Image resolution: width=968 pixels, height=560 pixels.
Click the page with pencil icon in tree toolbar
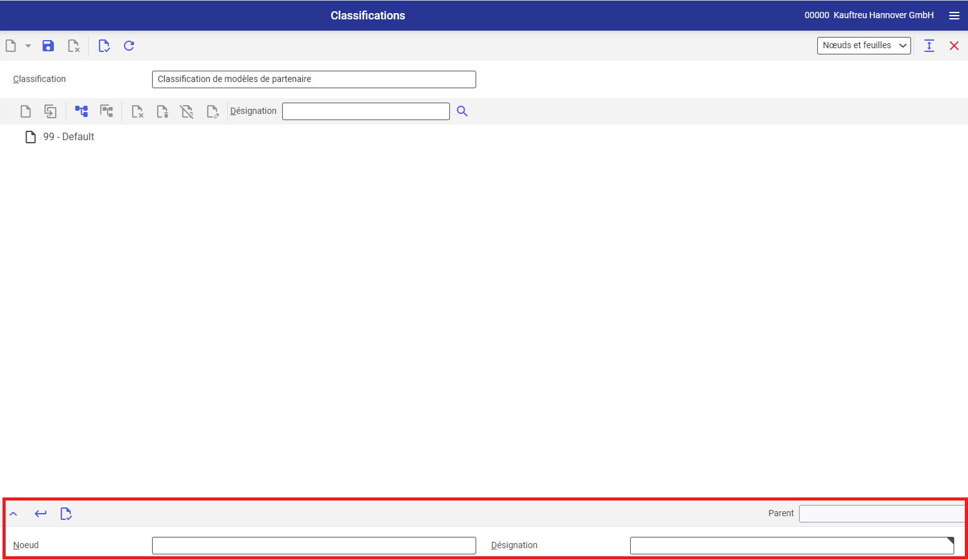tap(212, 111)
